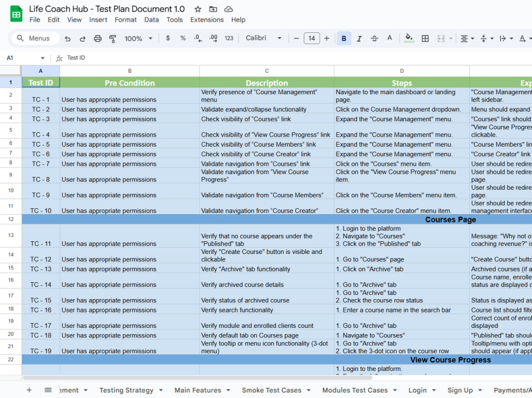Viewport: 532px width, 398px height.
Task: Select column B header
Action: 130,71
